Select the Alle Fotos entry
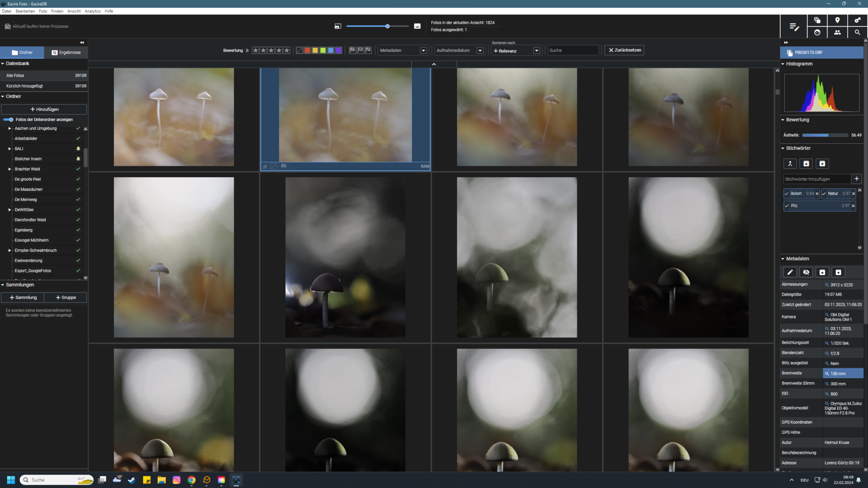Screen dimensions: 868x488 tap(44, 75)
